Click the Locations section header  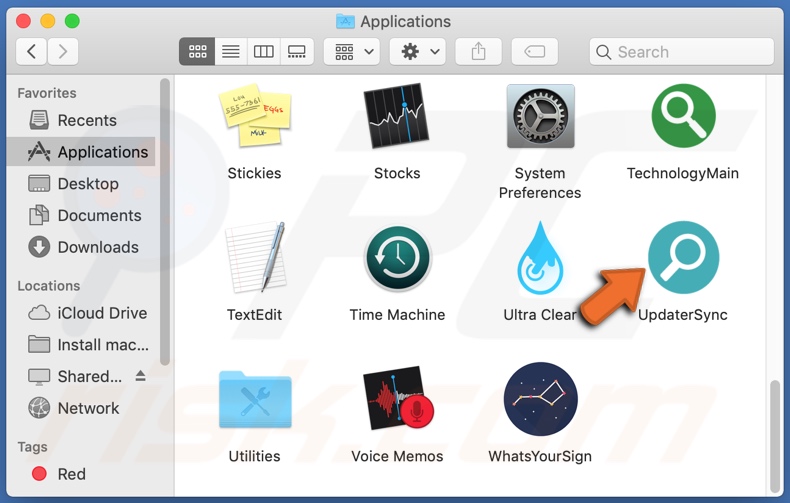pos(49,286)
